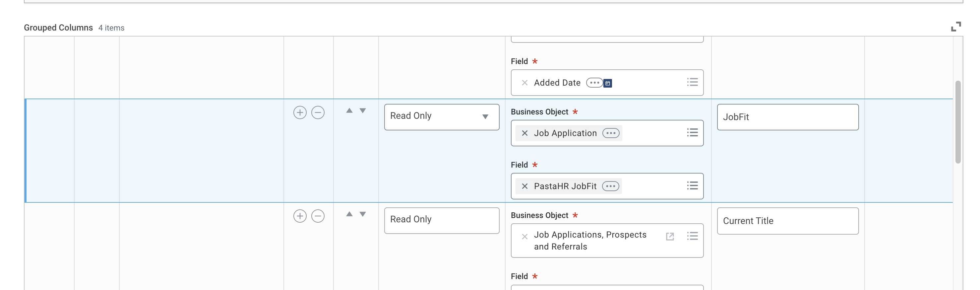Remove the Current Title row
Viewport: 980px width, 290px height.
(318, 216)
